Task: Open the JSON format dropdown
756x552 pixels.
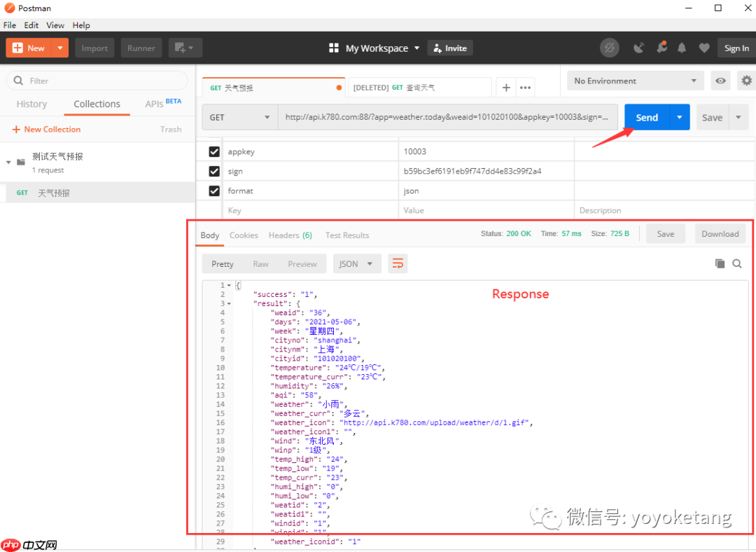Action: click(357, 263)
